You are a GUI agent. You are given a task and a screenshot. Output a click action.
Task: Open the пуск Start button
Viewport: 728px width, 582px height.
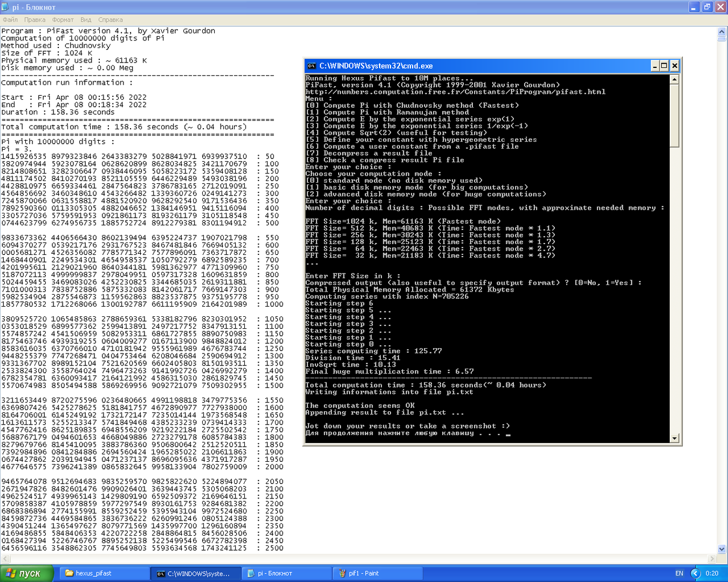click(x=26, y=573)
